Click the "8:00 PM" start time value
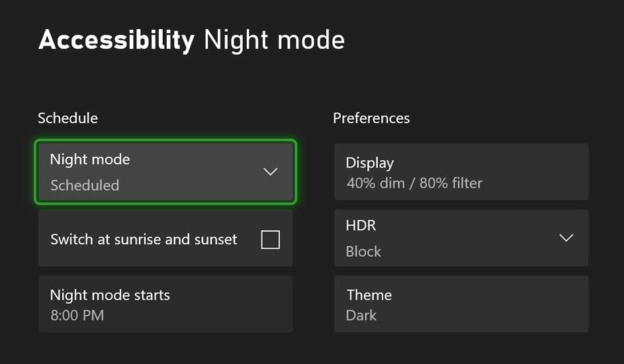 (x=77, y=316)
